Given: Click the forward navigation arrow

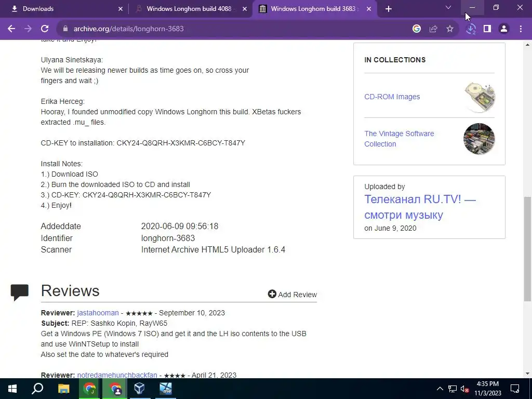Looking at the screenshot, I should tap(28, 29).
